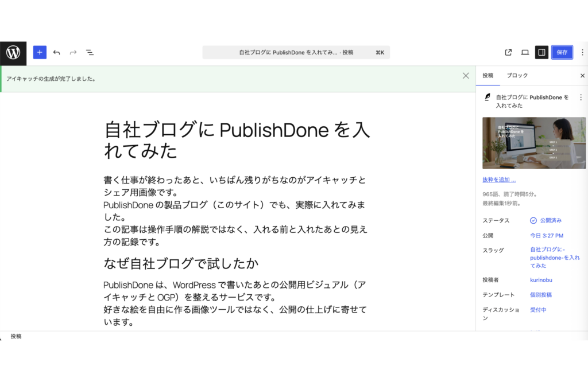588x382 pixels.
Task: Click the テンプレート label
Action: tap(498, 295)
